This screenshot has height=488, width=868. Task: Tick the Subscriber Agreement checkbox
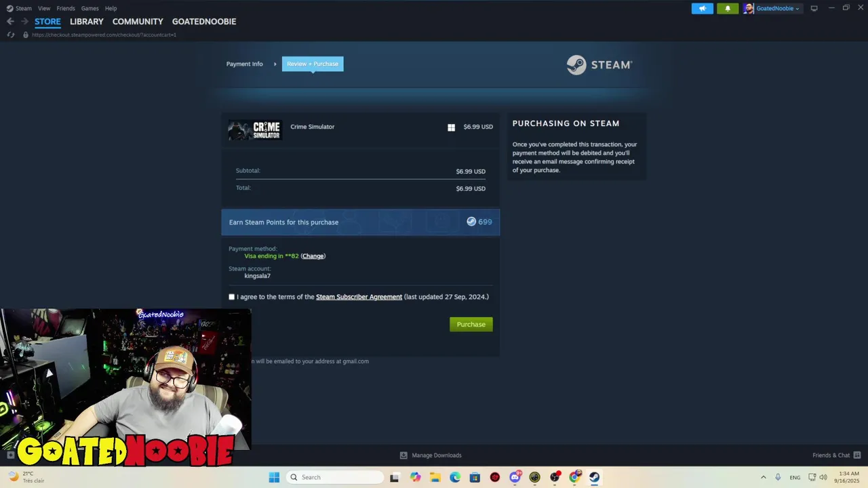click(232, 297)
